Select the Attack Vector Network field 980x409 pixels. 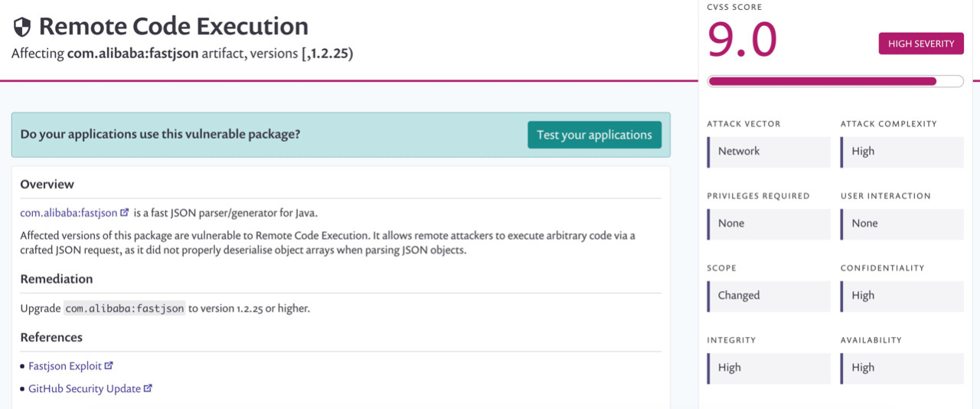(x=769, y=152)
